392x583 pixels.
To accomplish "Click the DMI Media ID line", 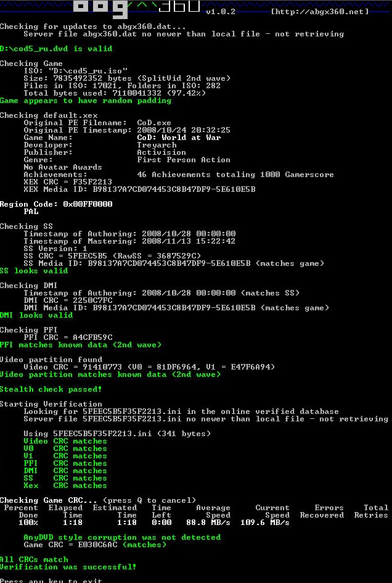I will click(176, 308).
